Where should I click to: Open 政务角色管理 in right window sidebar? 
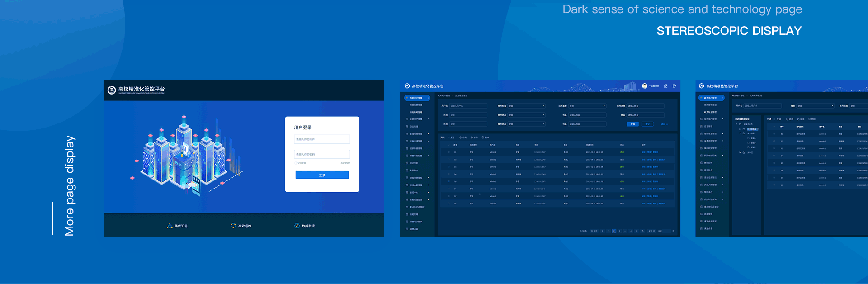[x=710, y=105]
